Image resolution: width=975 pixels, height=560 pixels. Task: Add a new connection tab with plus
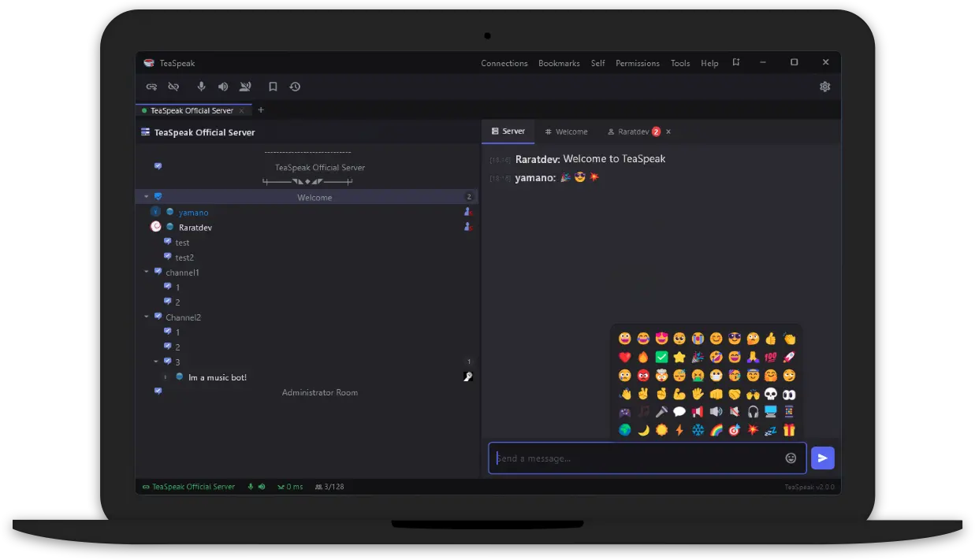pyautogui.click(x=261, y=110)
